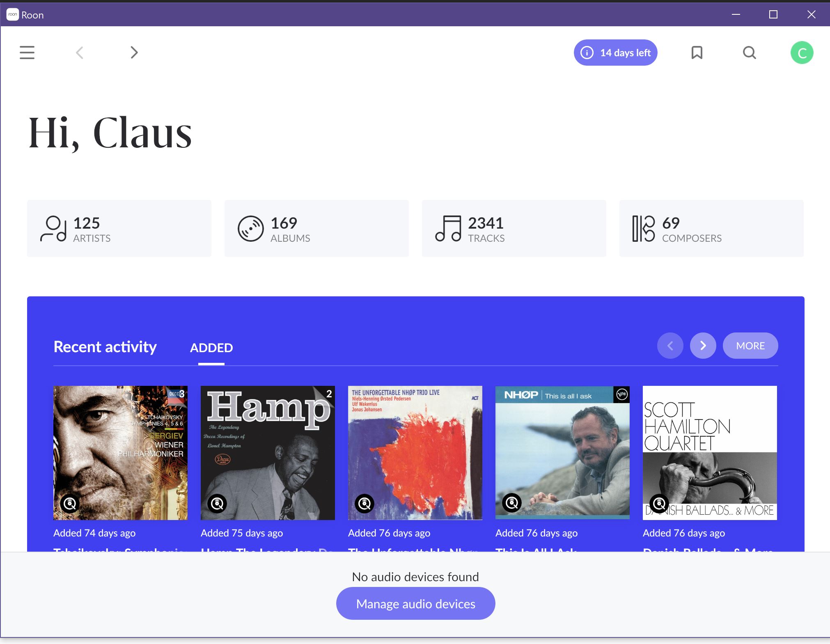Open the 125 Artists card
This screenshot has width=830, height=644.
pyautogui.click(x=119, y=229)
